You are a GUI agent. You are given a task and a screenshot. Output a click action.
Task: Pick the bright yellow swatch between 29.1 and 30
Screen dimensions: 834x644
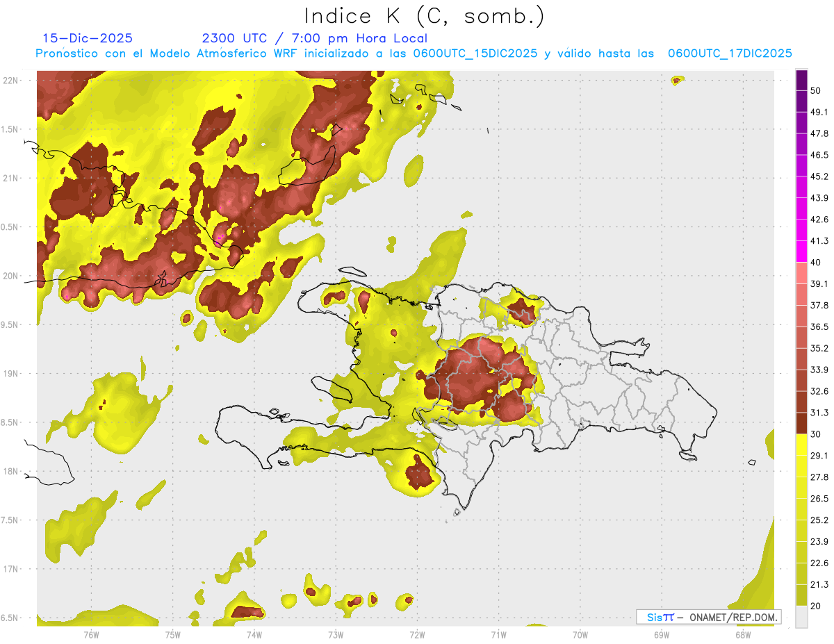[x=802, y=445]
